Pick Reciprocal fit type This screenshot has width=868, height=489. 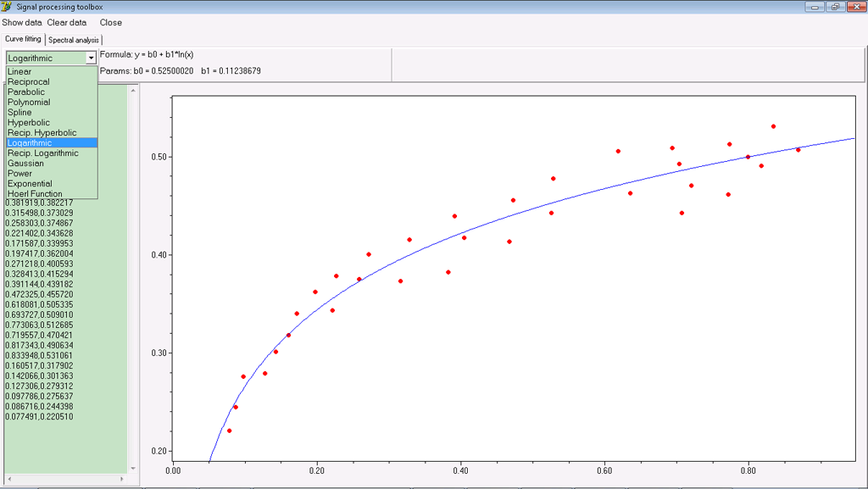point(29,81)
